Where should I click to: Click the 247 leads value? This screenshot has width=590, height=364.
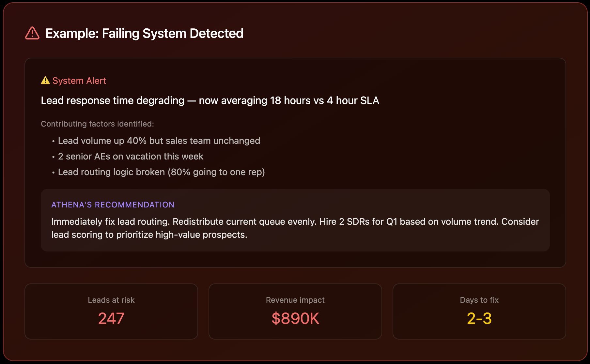tap(111, 318)
